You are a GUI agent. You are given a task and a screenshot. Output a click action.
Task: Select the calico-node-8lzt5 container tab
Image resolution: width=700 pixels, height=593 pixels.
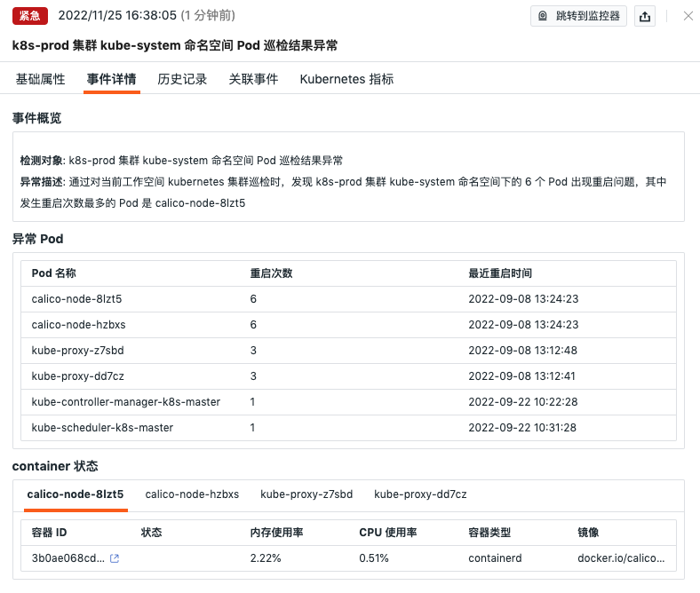coord(76,494)
